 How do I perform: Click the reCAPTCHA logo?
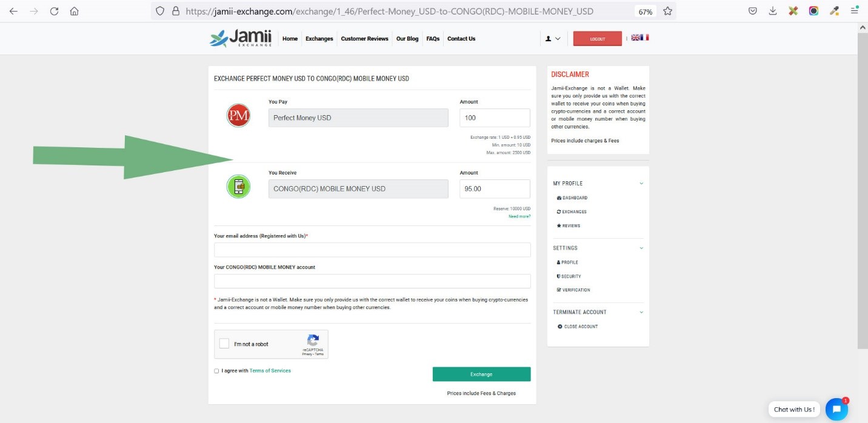[313, 341]
